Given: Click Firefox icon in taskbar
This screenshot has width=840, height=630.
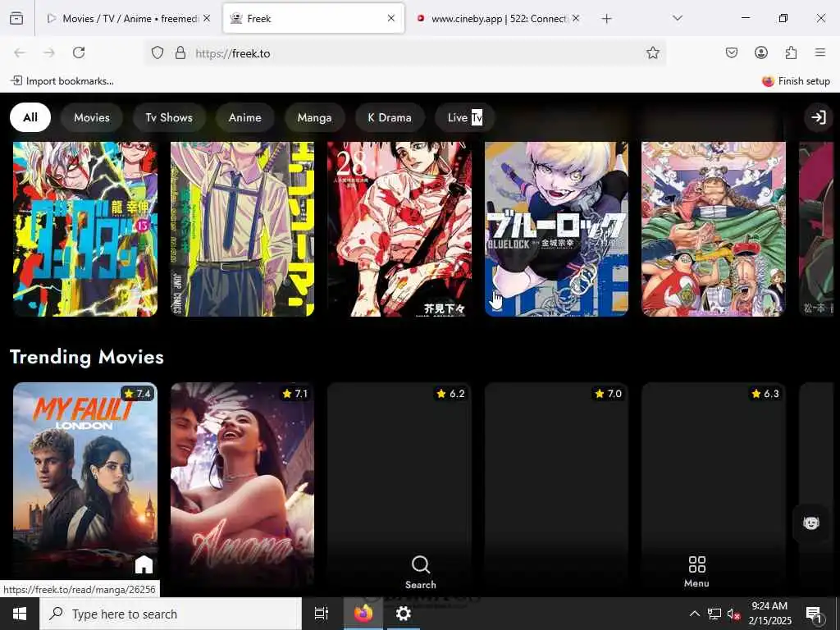Looking at the screenshot, I should click(x=363, y=614).
